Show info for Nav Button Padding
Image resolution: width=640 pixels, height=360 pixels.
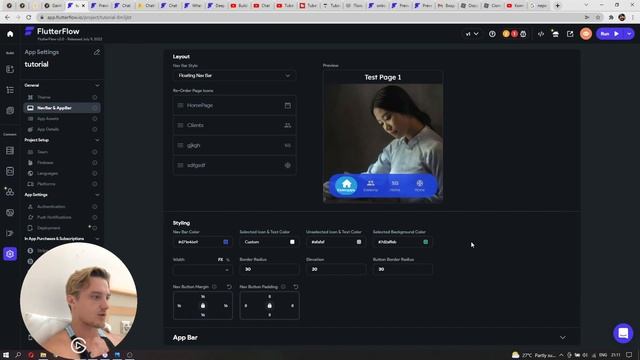[283, 287]
